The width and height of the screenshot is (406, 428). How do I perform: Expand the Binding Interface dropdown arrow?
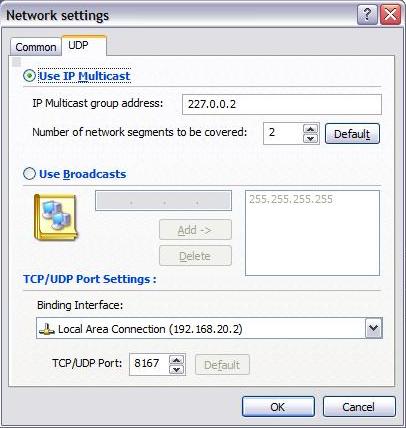pos(374,328)
